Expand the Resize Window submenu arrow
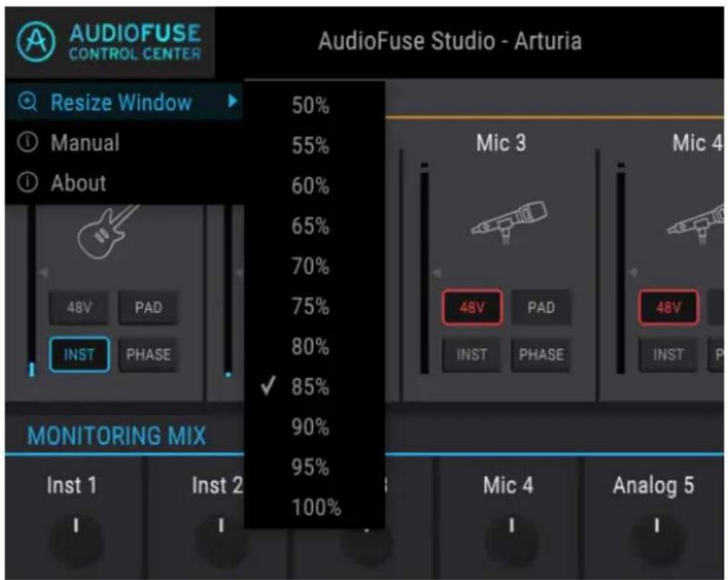Screen dimensions: 728x580 coord(233,101)
